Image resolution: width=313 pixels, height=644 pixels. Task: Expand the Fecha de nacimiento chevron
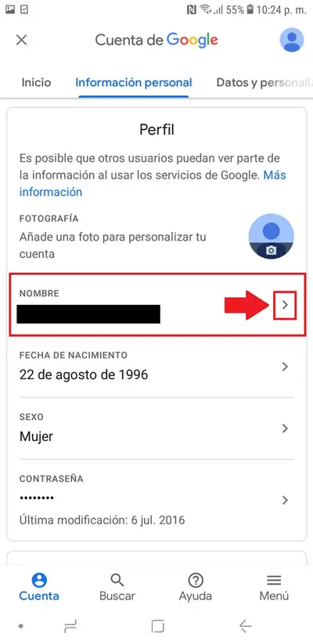(x=286, y=367)
